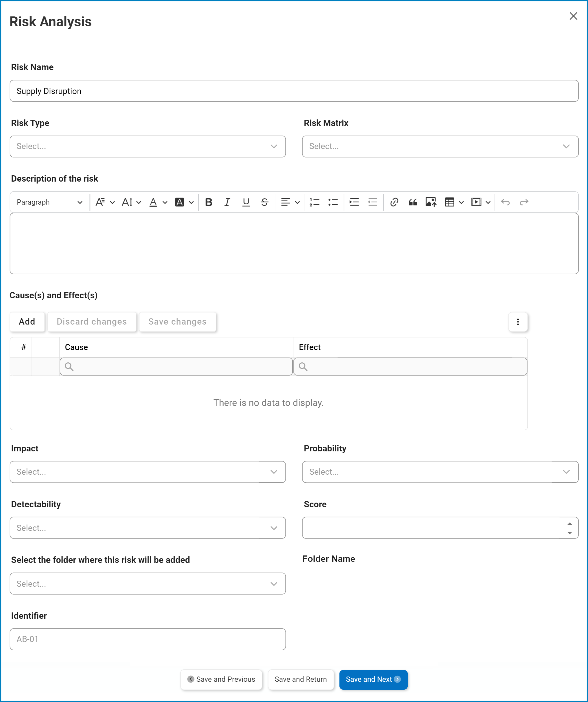Viewport: 588px width, 702px height.
Task: Open the Risk Matrix dropdown
Action: [440, 147]
